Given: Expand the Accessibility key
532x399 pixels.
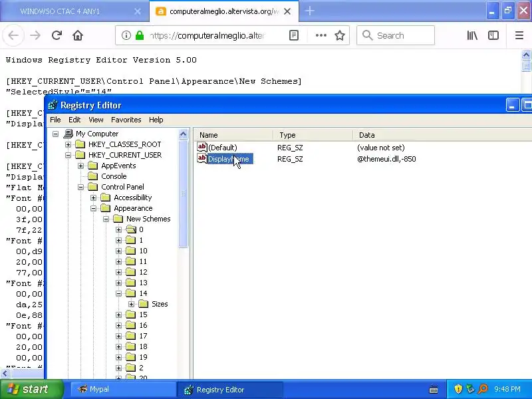Looking at the screenshot, I should coord(93,198).
